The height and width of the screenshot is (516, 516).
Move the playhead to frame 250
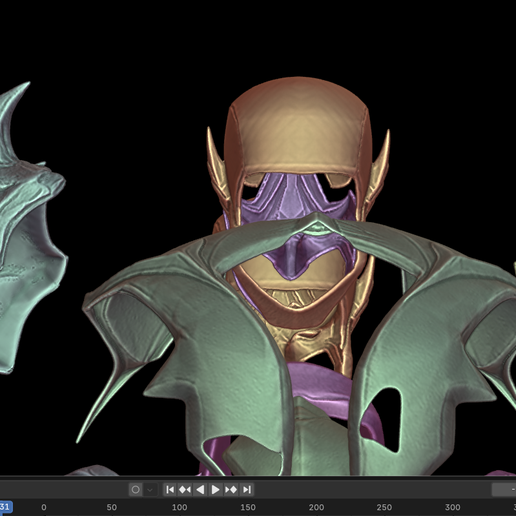[x=384, y=508]
